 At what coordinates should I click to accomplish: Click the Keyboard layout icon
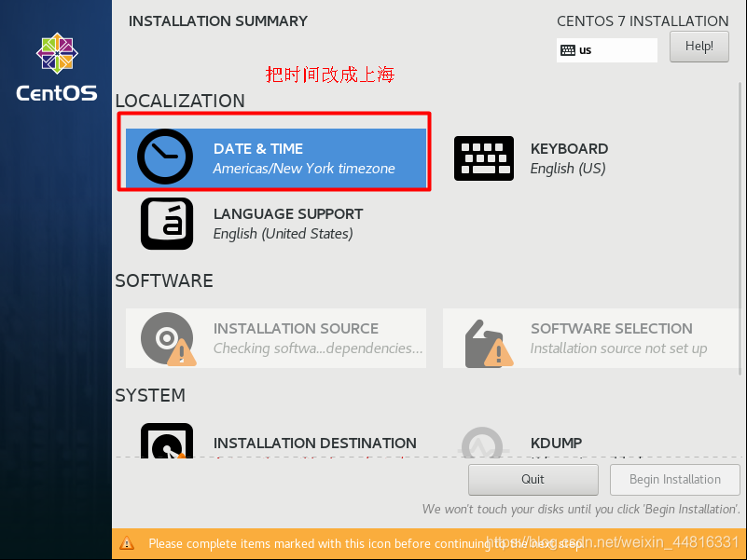(x=484, y=158)
